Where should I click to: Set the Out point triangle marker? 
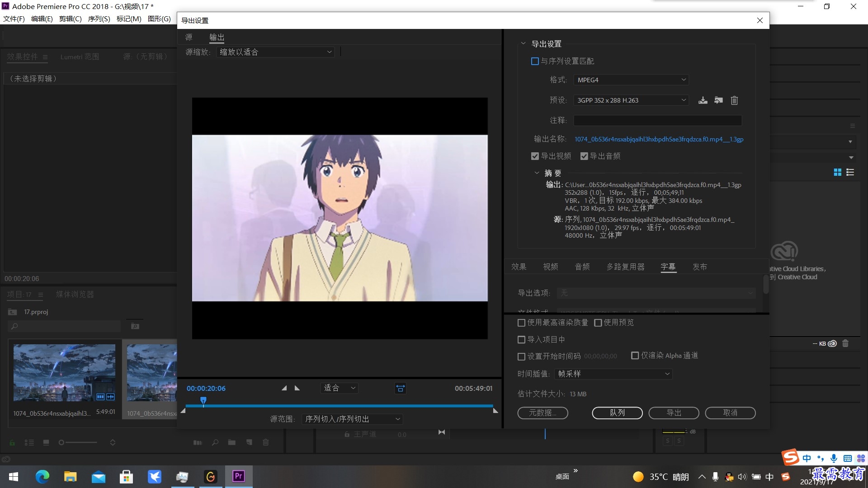click(297, 388)
